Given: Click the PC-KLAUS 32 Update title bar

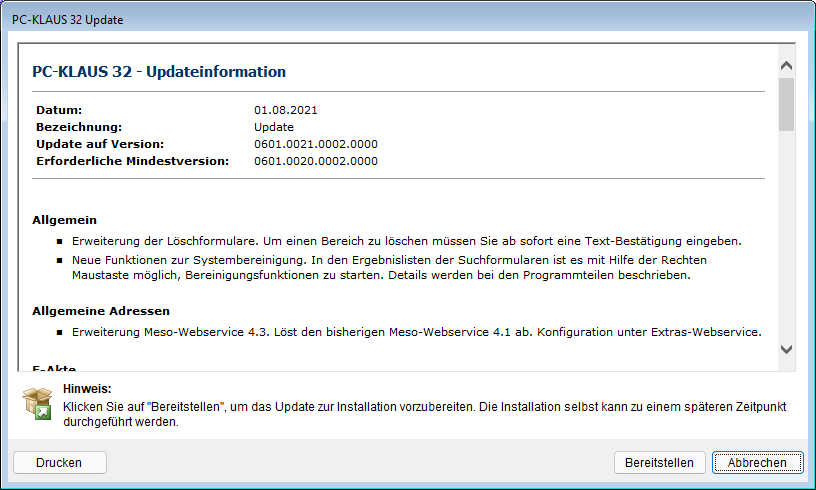Looking at the screenshot, I should (400, 19).
